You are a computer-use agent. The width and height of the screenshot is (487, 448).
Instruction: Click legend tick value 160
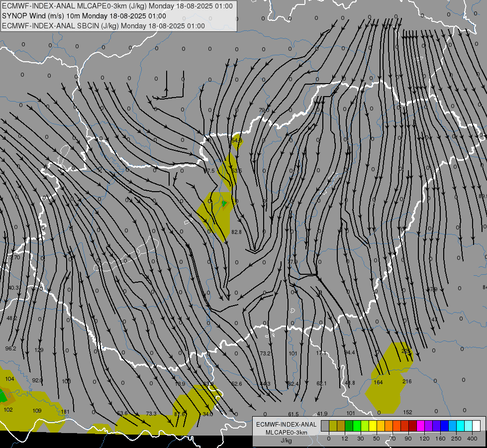(x=440, y=439)
